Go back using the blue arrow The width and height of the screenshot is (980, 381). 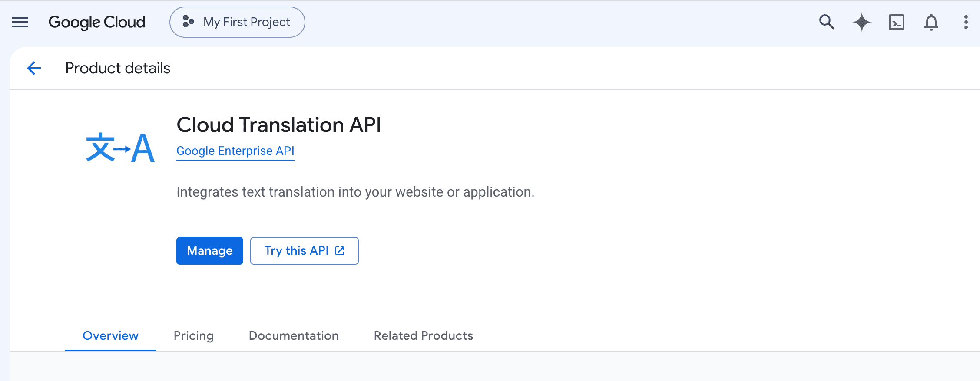point(34,68)
